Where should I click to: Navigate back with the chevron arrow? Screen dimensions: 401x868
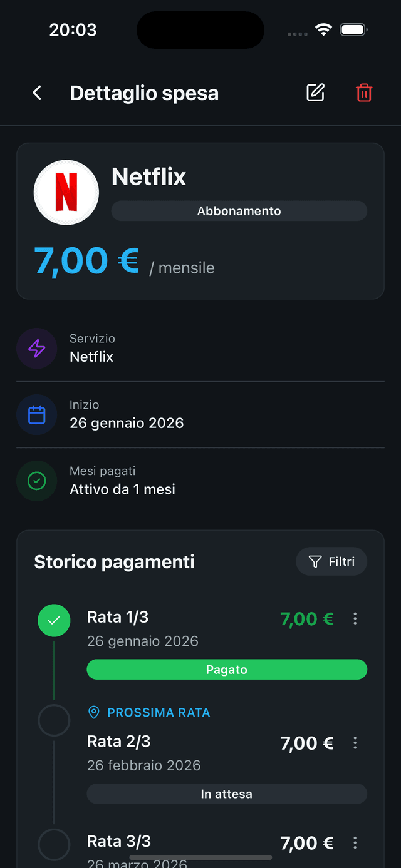pyautogui.click(x=36, y=92)
